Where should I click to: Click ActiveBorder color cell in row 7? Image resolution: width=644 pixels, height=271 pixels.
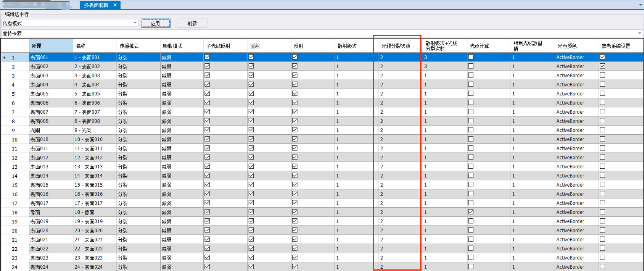[576, 112]
